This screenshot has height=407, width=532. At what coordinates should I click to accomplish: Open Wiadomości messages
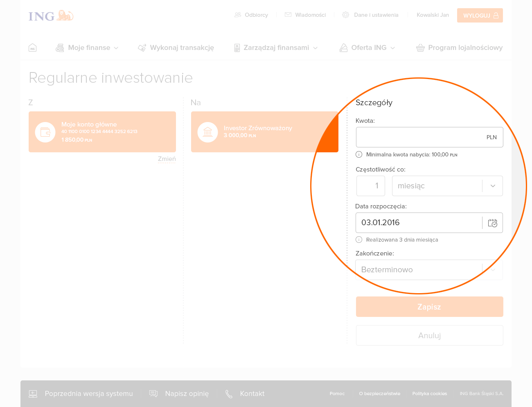pos(310,15)
